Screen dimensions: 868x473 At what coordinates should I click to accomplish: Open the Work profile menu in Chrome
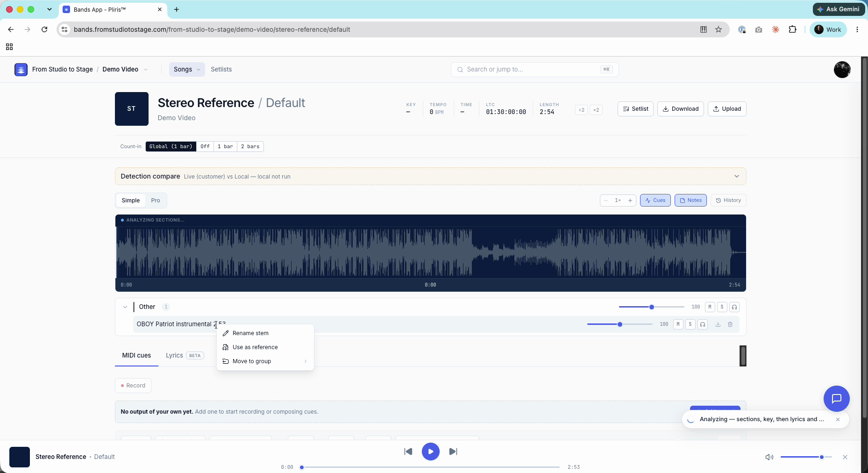(828, 29)
